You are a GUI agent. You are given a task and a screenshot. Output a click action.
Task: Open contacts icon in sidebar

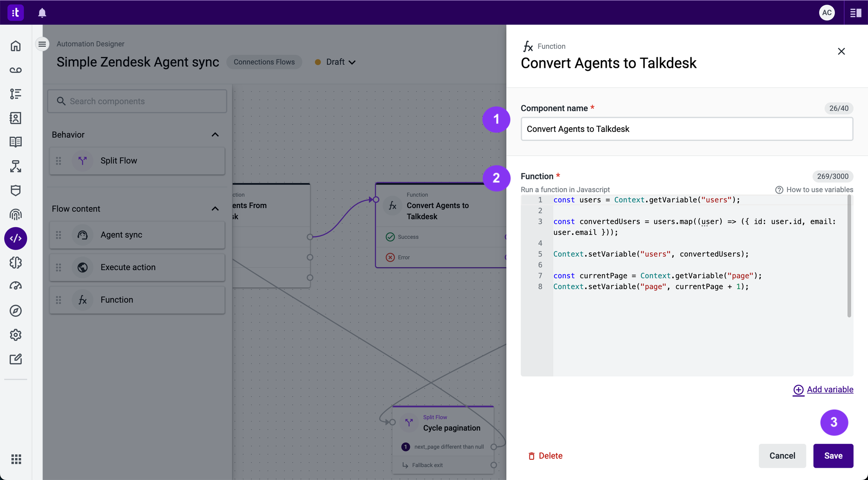[16, 118]
